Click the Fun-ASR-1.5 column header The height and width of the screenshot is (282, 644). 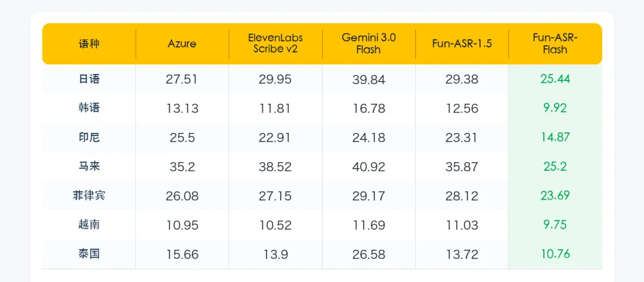pyautogui.click(x=462, y=44)
